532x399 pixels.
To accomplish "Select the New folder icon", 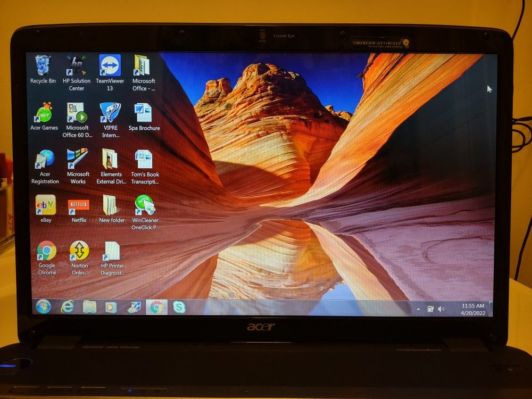I will (111, 205).
